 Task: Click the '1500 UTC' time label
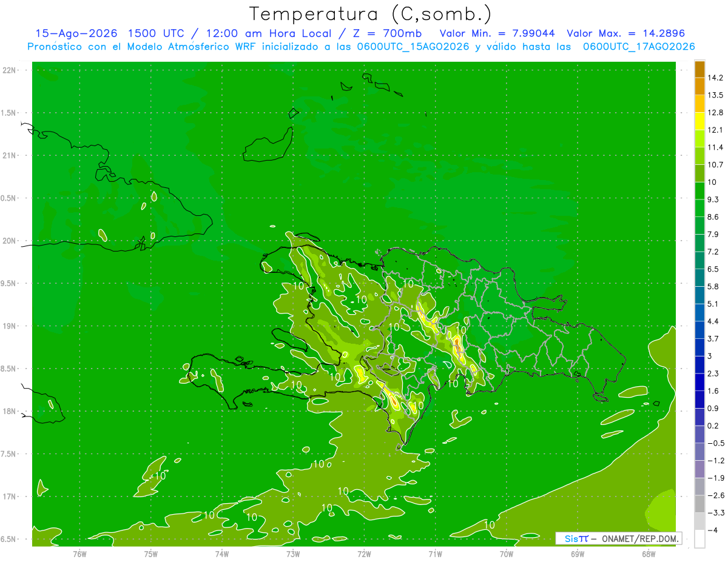[157, 33]
